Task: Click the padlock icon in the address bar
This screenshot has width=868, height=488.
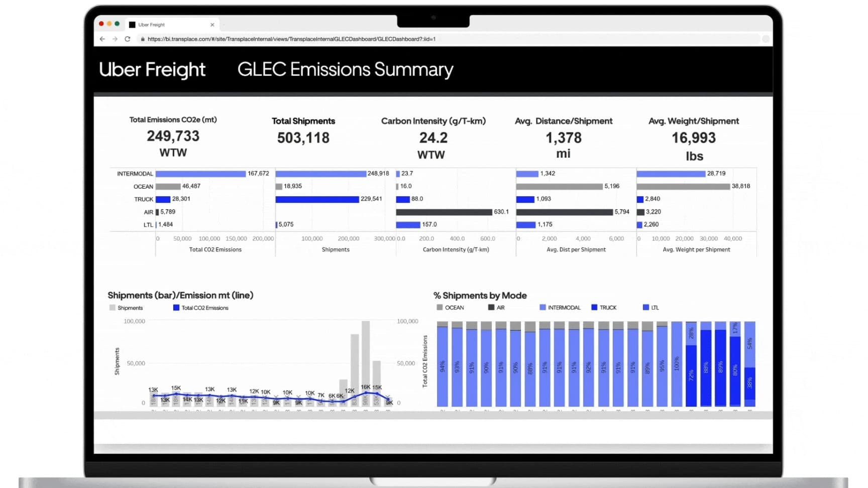Action: [143, 39]
